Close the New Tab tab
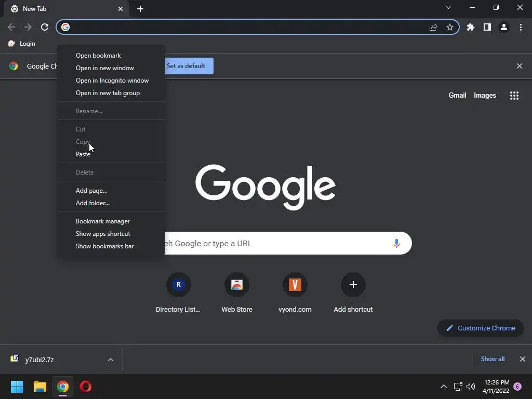532x399 pixels. [x=121, y=9]
